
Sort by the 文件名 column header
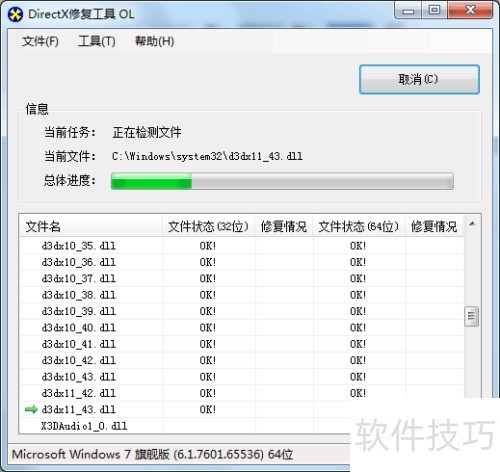[x=91, y=227]
